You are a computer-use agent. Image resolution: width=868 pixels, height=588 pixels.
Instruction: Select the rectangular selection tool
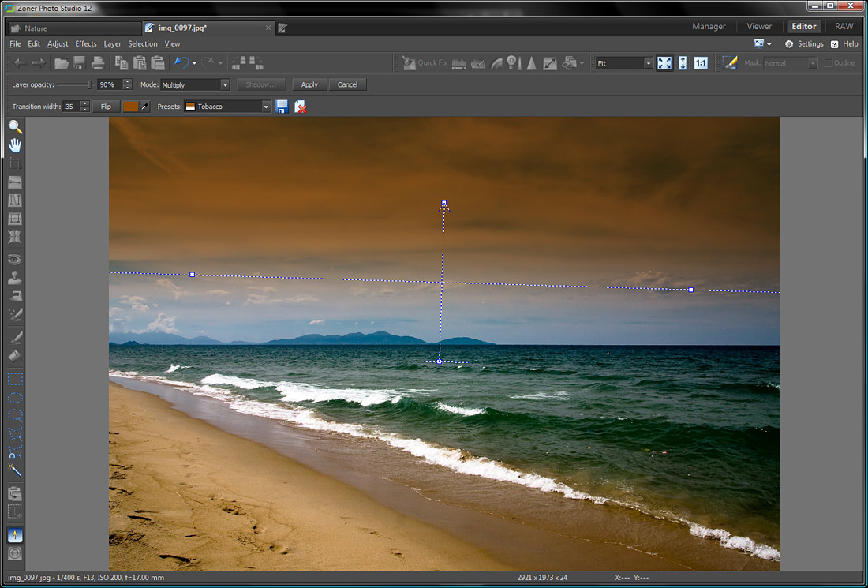pyautogui.click(x=14, y=378)
